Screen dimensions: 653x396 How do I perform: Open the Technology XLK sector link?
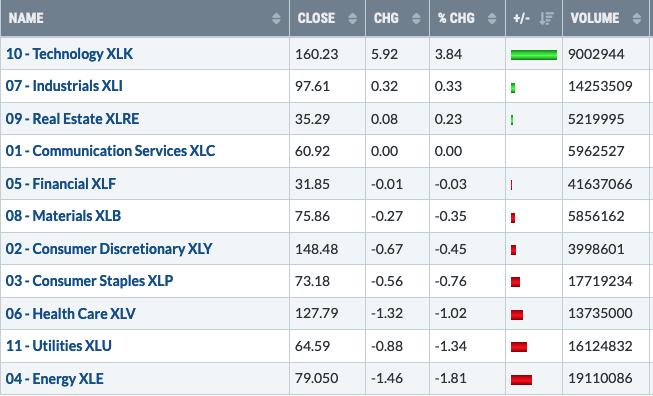69,54
